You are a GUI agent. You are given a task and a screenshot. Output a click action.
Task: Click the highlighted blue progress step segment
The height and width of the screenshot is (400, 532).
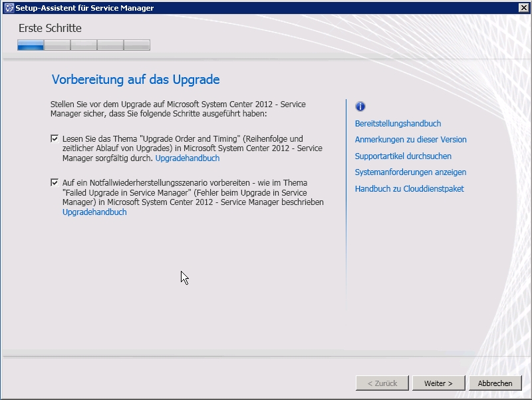31,45
